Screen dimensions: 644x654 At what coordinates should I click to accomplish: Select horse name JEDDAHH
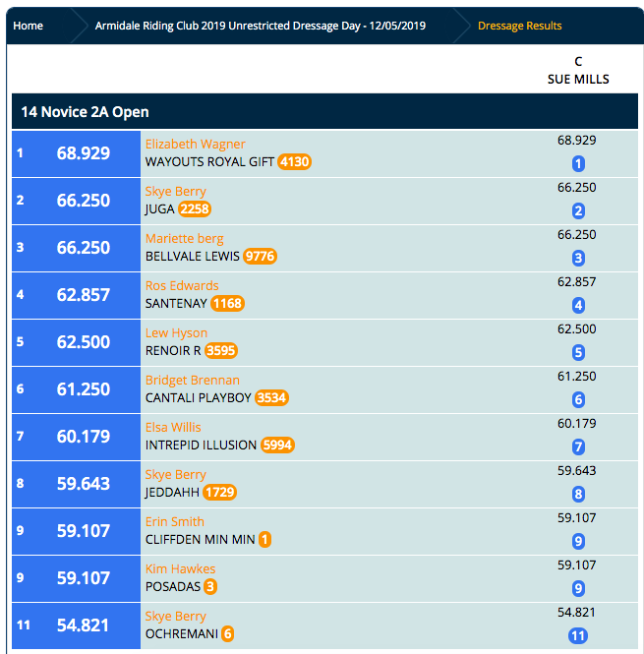(x=172, y=492)
